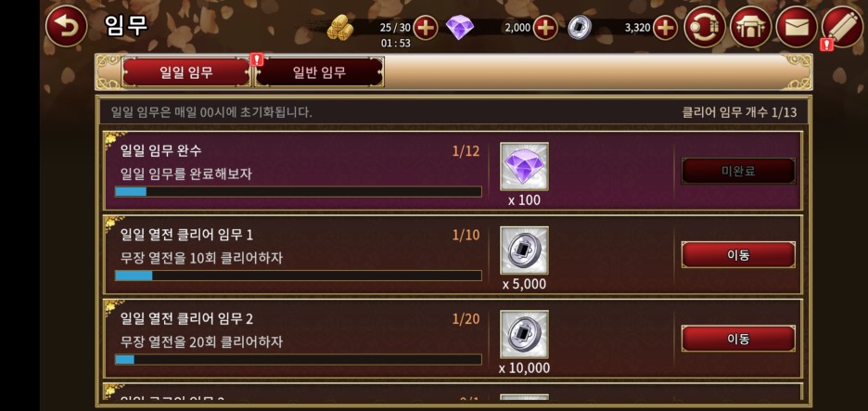Viewport: 868px width, 411px height.
Task: Add purple gems with the plus button
Action: (x=545, y=28)
